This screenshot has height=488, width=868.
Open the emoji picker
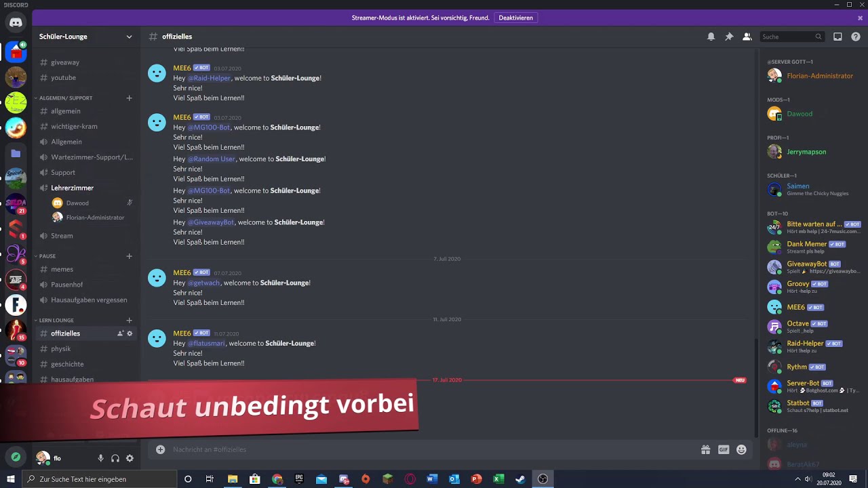(741, 449)
